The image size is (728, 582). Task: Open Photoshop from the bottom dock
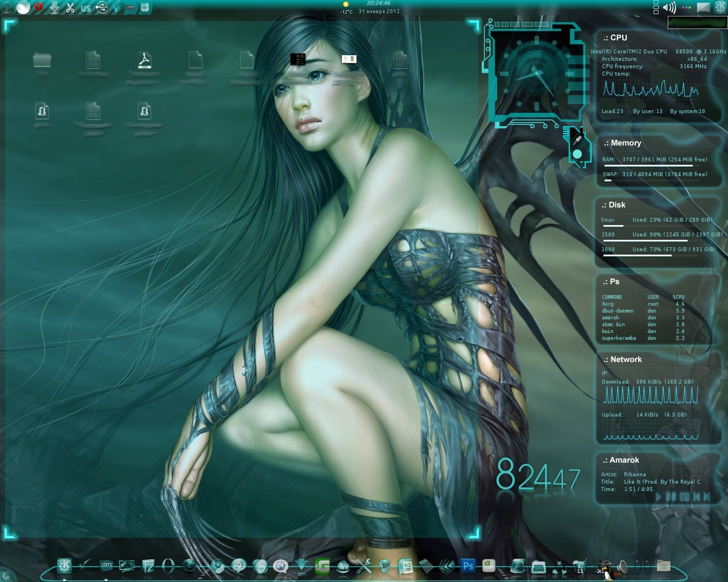468,566
